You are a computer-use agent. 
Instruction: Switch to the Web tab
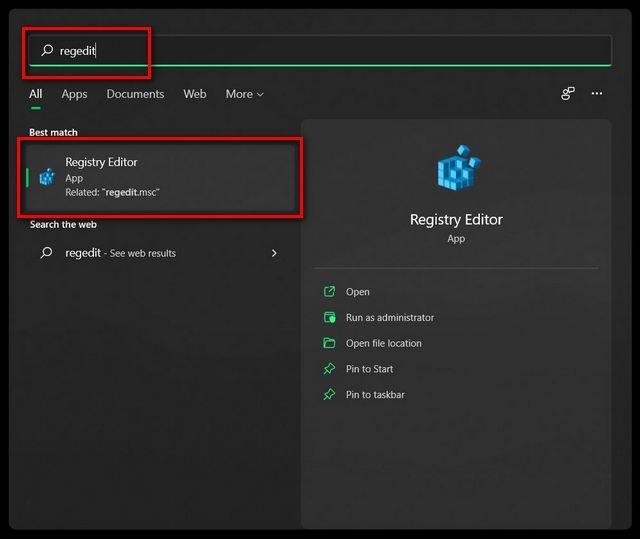[x=195, y=94]
